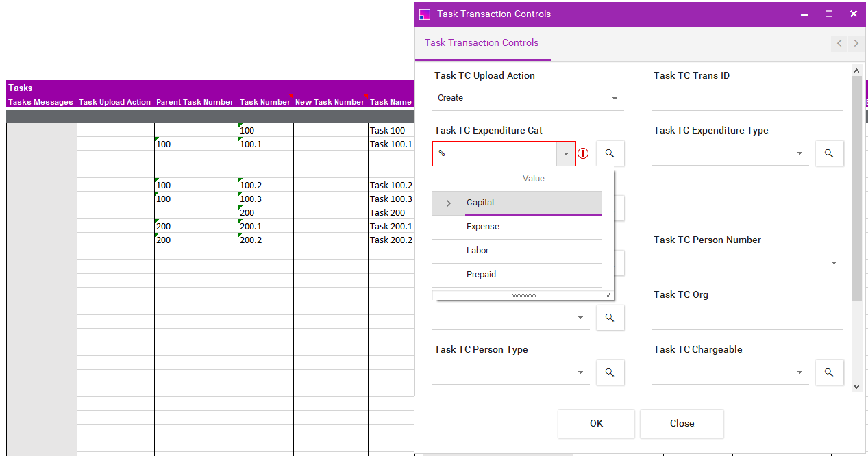Screen dimensions: 868x456
Task: Click New Task Number column header
Action: pyautogui.click(x=330, y=102)
